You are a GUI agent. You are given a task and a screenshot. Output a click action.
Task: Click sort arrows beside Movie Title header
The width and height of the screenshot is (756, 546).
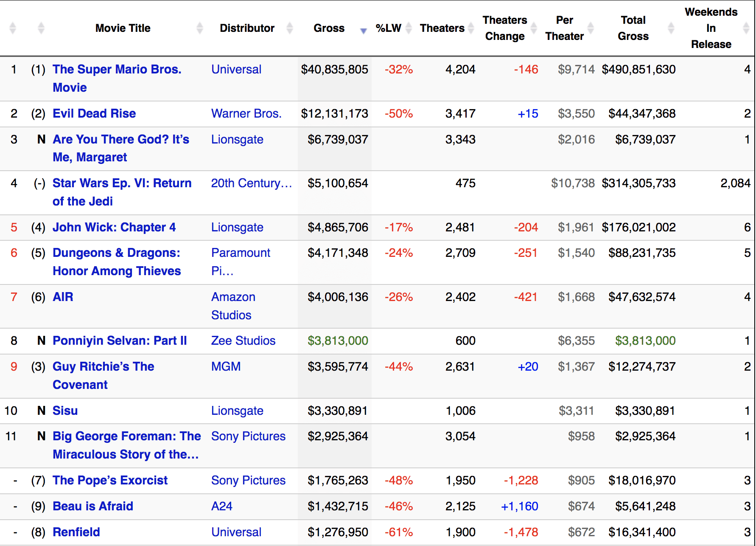click(x=200, y=28)
